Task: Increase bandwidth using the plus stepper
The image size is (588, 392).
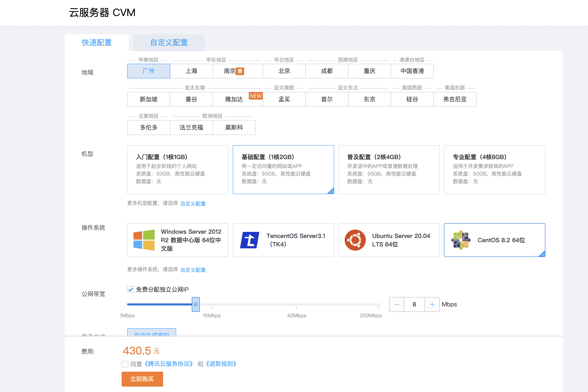Action: point(432,304)
